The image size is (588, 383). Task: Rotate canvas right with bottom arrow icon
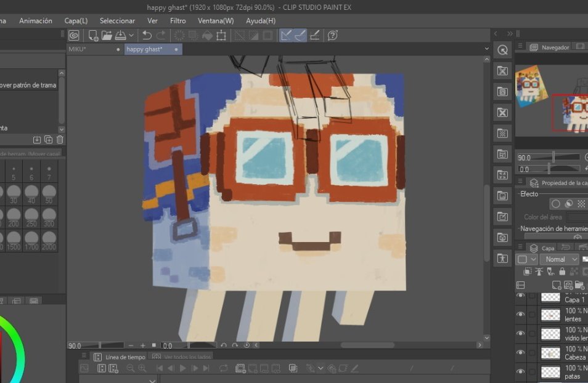(235, 345)
